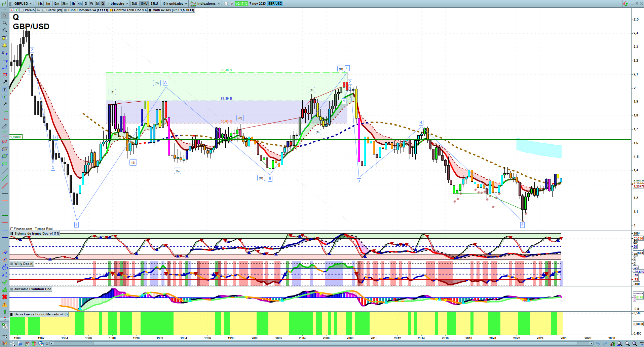Pick the zoom-area rectangle tool
Screen dimensions: 644x347
tap(5, 30)
